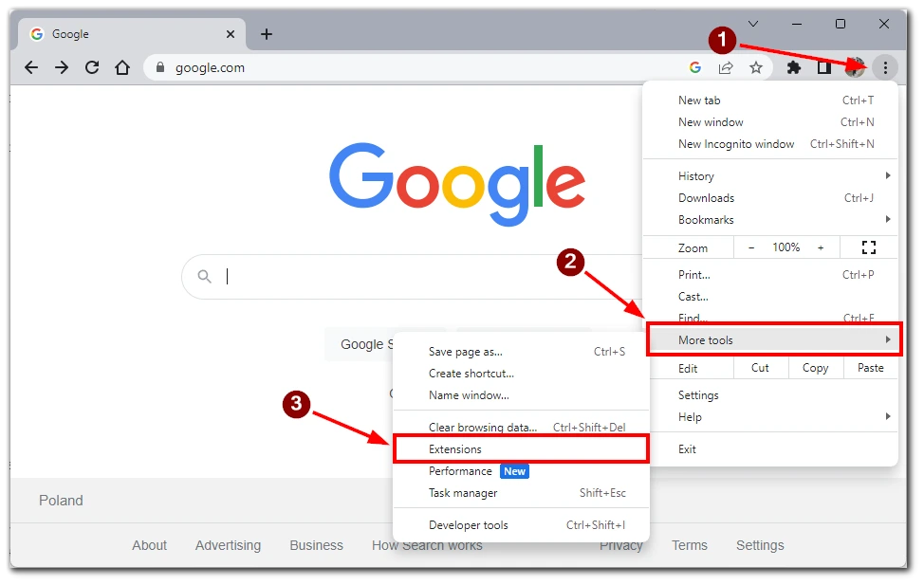
Task: Open a new tab with the plus button
Action: (x=267, y=34)
